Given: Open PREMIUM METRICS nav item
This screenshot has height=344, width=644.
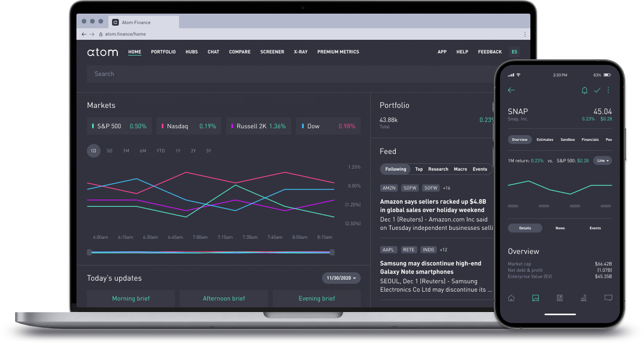Looking at the screenshot, I should 338,52.
